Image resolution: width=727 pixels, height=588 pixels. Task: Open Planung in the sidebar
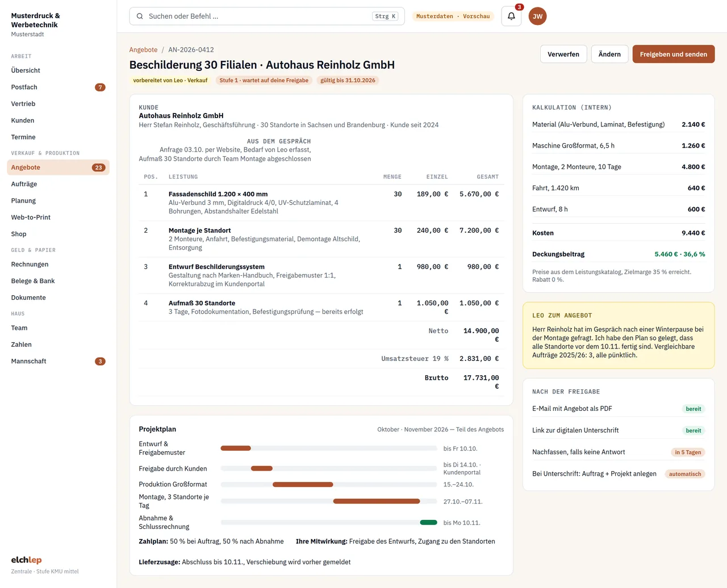tap(58, 201)
